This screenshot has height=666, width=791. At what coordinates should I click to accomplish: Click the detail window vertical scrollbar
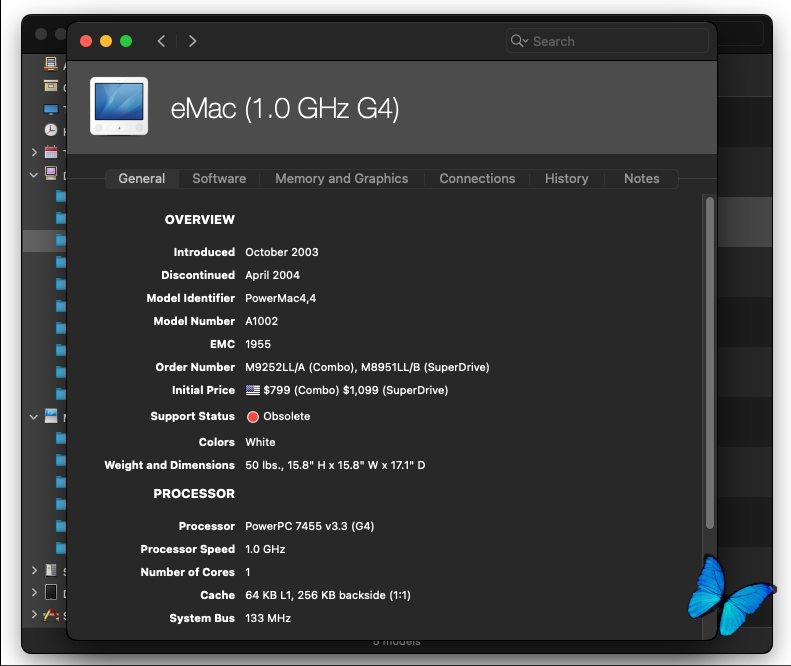(x=709, y=362)
